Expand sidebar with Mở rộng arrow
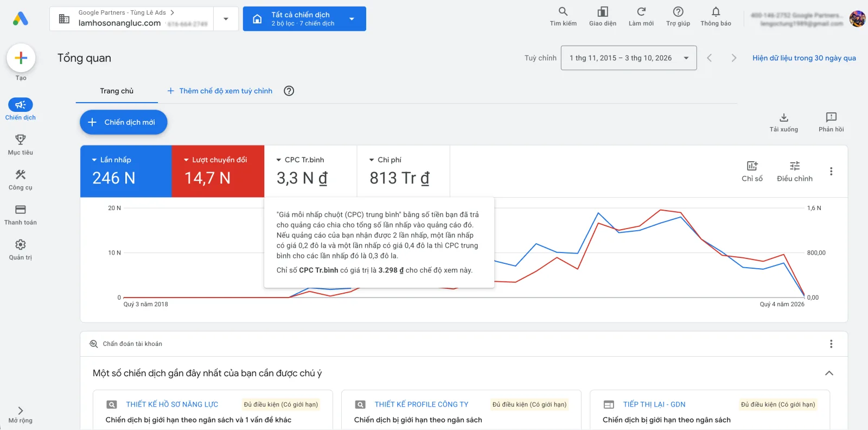This screenshot has height=430, width=868. pos(21,411)
